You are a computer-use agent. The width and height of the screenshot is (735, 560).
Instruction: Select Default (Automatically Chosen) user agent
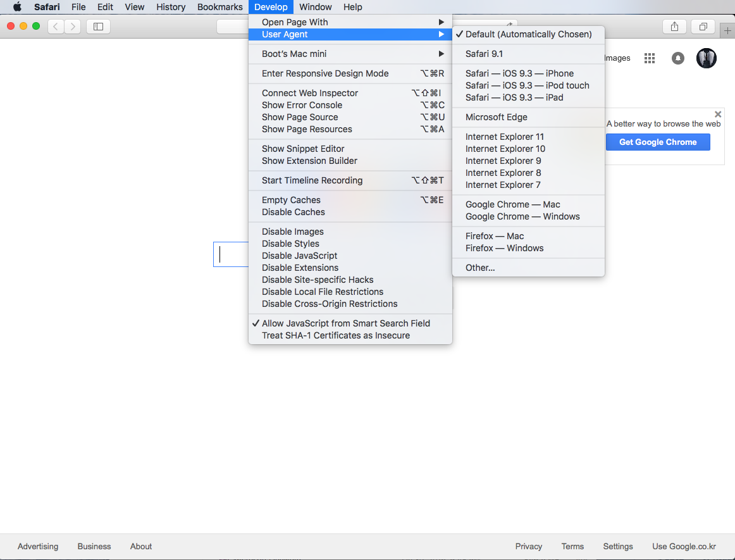528,34
